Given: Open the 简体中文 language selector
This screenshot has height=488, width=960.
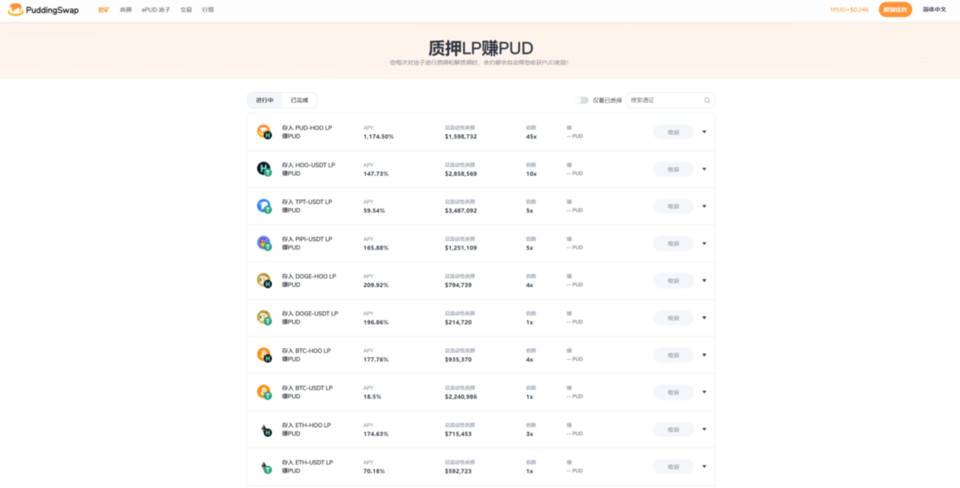Looking at the screenshot, I should coord(934,10).
